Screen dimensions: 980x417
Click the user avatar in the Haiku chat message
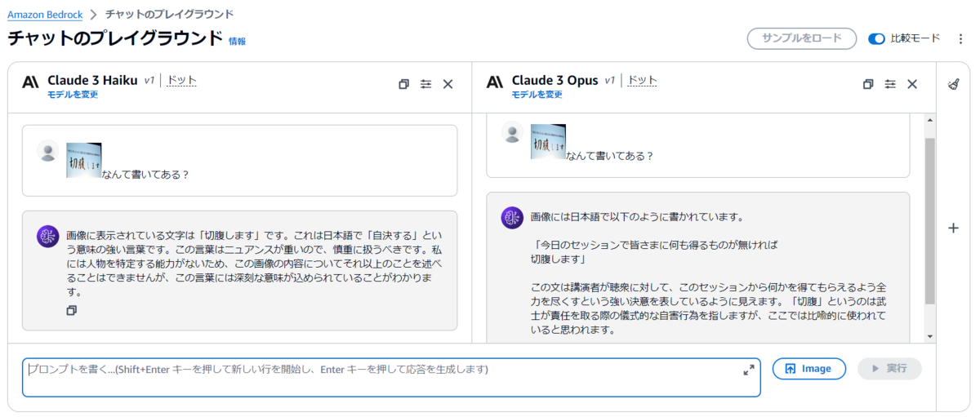[48, 151]
